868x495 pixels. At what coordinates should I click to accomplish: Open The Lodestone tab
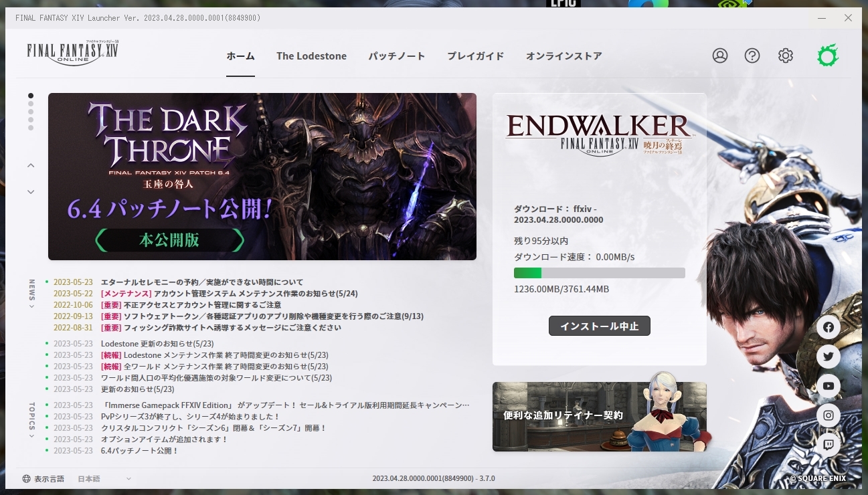311,56
